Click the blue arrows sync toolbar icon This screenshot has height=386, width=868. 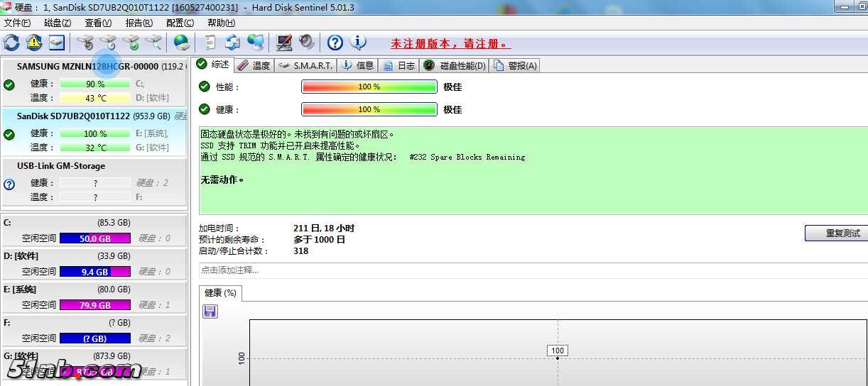coord(233,43)
